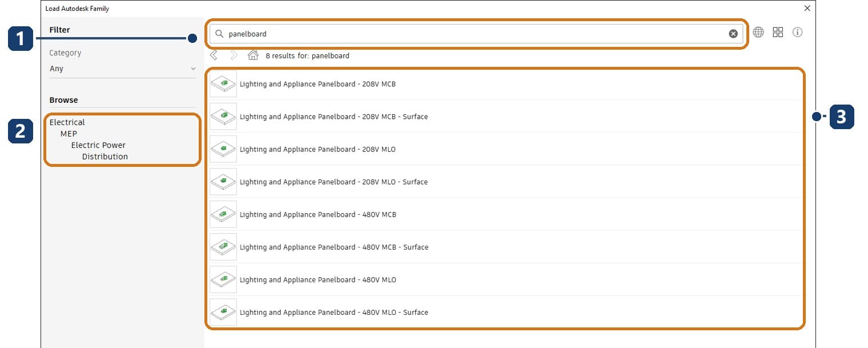Viewport: 868px width, 348px height.
Task: Select Panelboard - 480V MLO result
Action: click(x=505, y=279)
